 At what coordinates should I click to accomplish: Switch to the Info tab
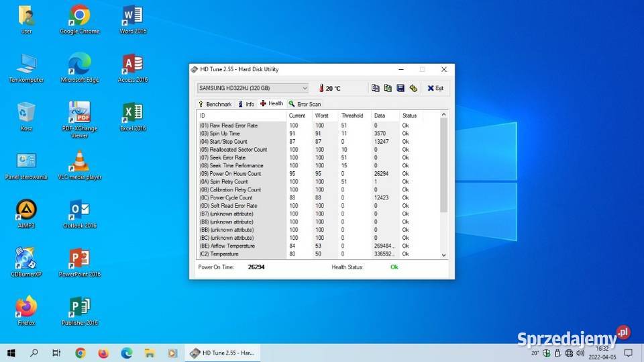(246, 104)
